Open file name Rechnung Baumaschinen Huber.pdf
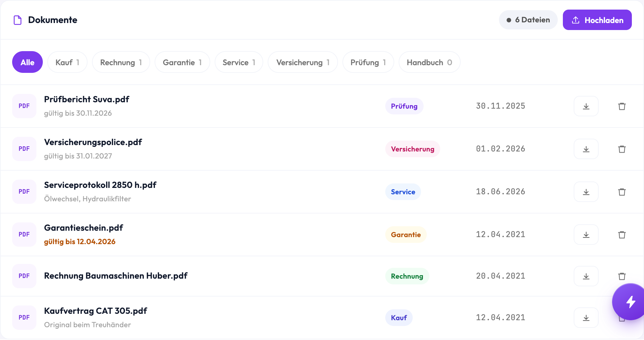Image resolution: width=644 pixels, height=340 pixels. tap(116, 276)
